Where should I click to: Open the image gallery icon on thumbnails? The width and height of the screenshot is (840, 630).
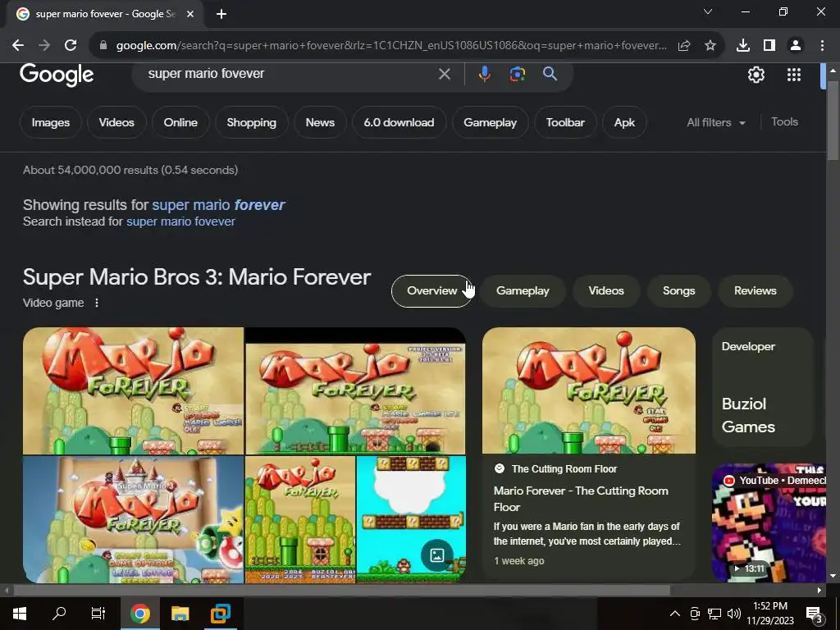click(437, 555)
